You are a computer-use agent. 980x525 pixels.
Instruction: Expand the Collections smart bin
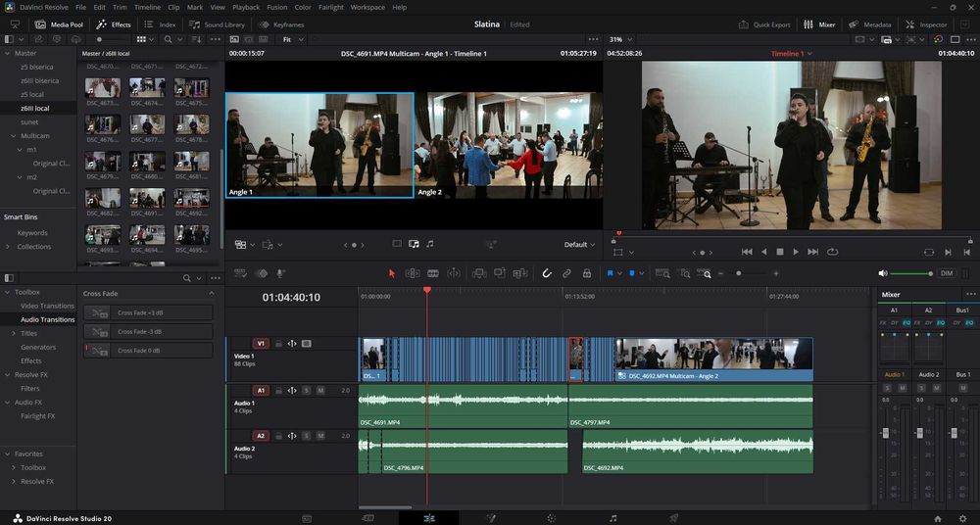click(8, 246)
